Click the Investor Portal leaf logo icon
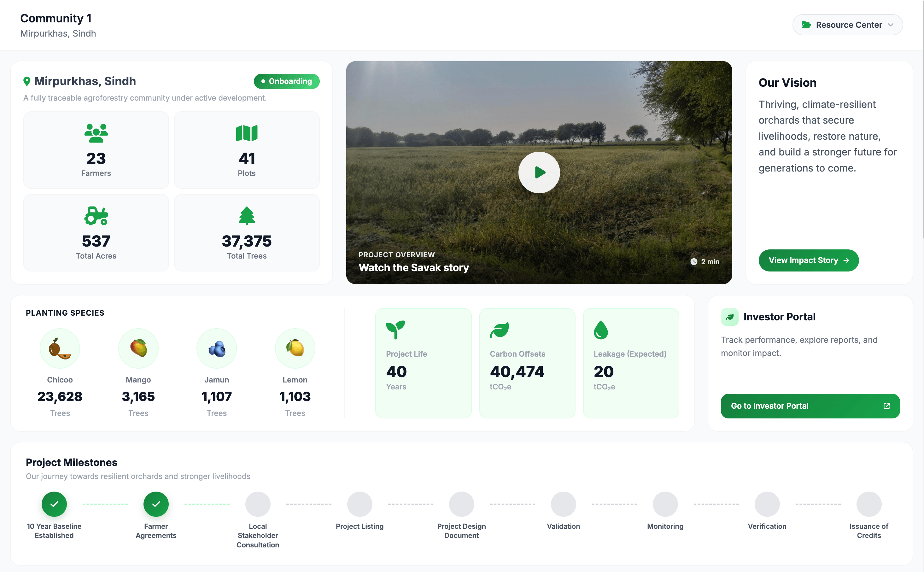This screenshot has height=572, width=924. coord(729,317)
